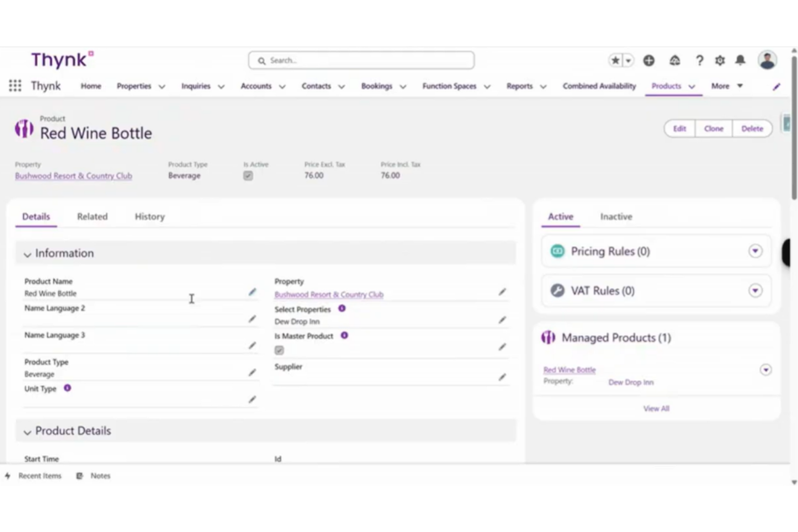This screenshot has height=532, width=798.
Task: Expand the VAT Rules dropdown arrow
Action: coord(755,291)
